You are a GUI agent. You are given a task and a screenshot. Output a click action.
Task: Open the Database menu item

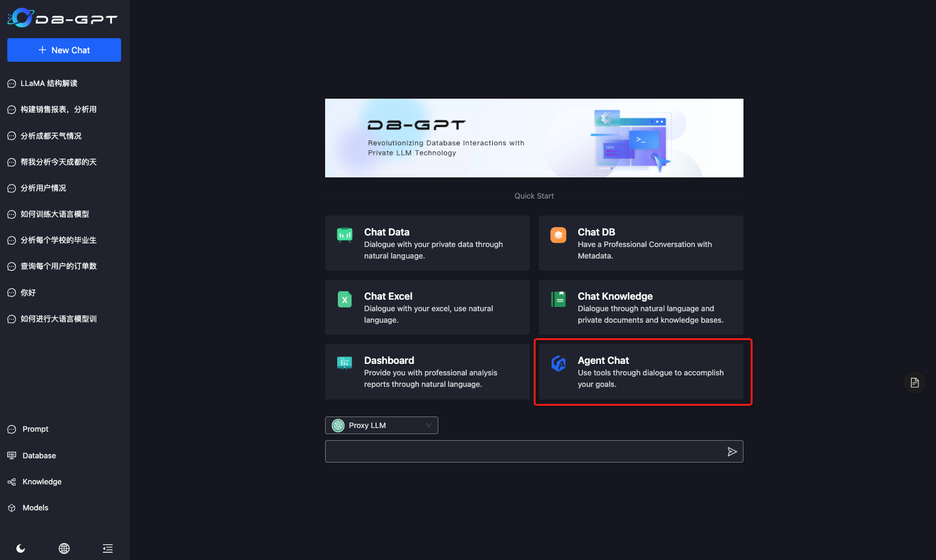(39, 456)
